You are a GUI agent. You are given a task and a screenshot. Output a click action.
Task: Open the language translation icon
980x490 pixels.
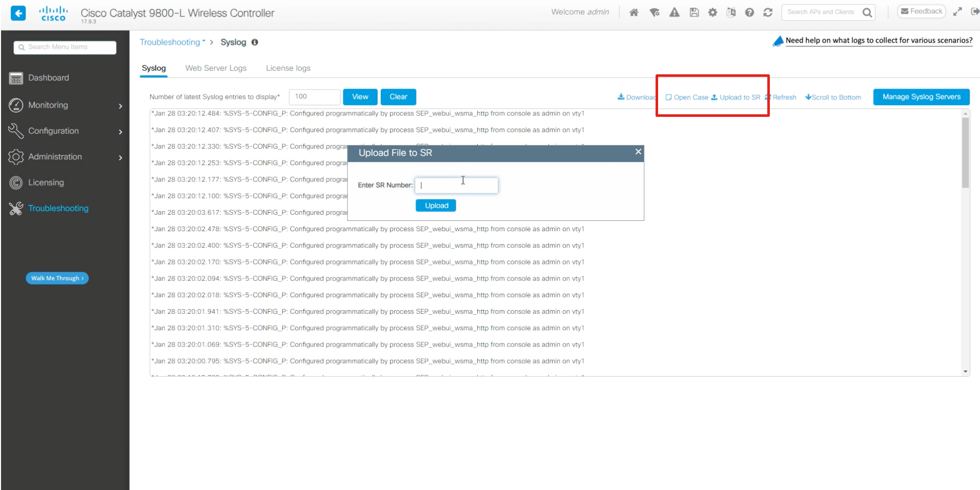pyautogui.click(x=731, y=12)
